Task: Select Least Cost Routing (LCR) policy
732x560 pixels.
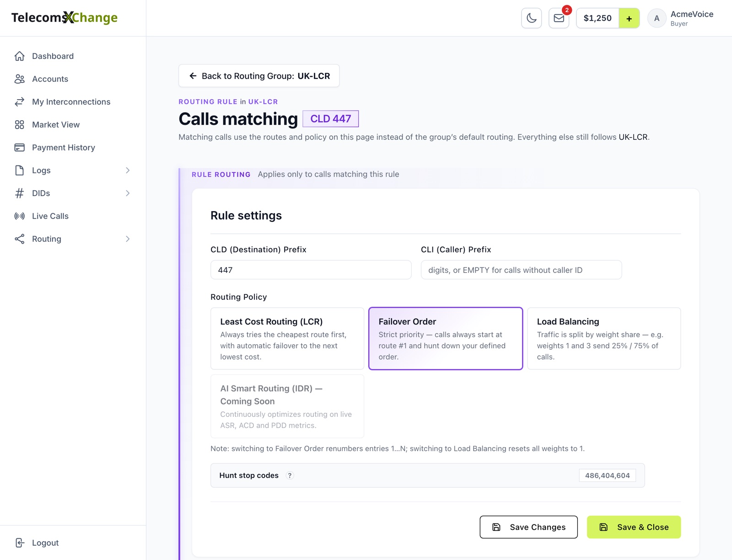Action: click(287, 338)
